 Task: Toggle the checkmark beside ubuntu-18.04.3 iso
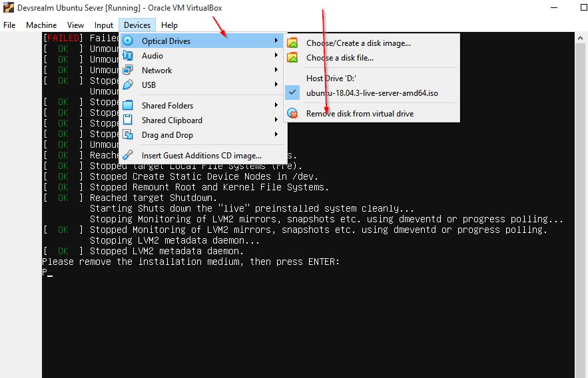292,92
